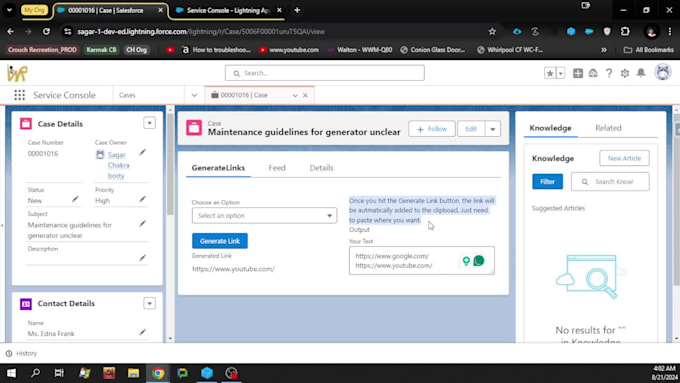The height and width of the screenshot is (383, 680).
Task: Switch to the Details tab
Action: pyautogui.click(x=321, y=168)
